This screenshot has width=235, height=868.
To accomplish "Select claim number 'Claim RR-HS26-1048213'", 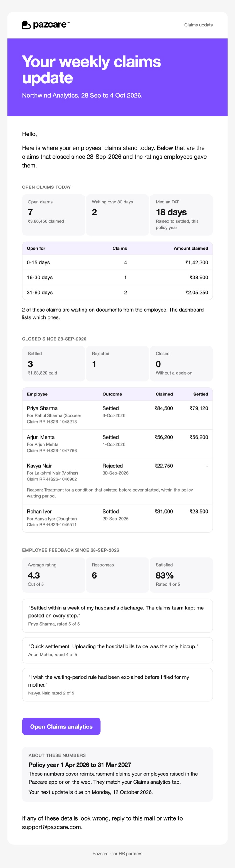I will [x=52, y=422].
